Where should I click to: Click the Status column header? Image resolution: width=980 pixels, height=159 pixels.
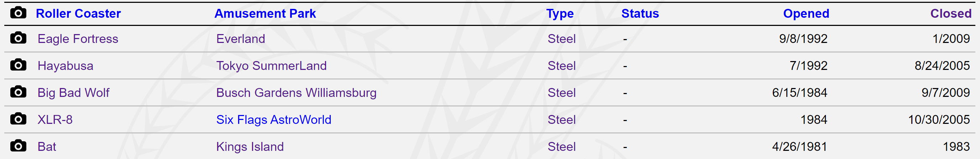(640, 13)
